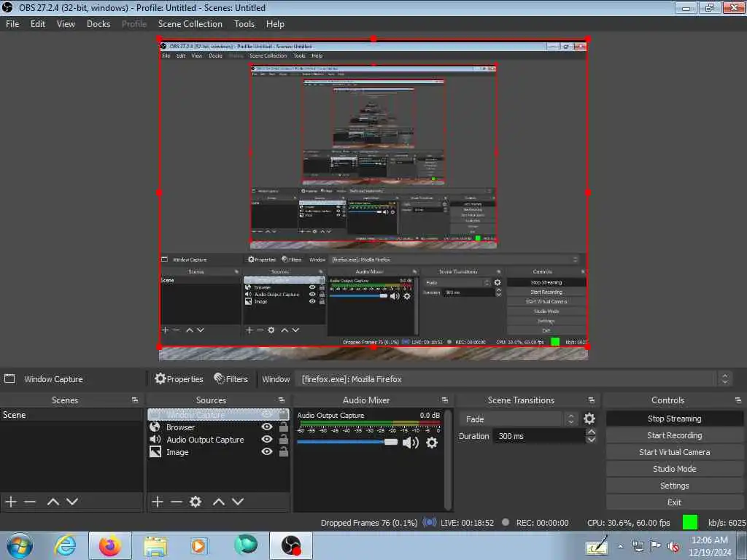The image size is (747, 560).
Task: Pop out the Scene Transitions dock
Action: [591, 400]
